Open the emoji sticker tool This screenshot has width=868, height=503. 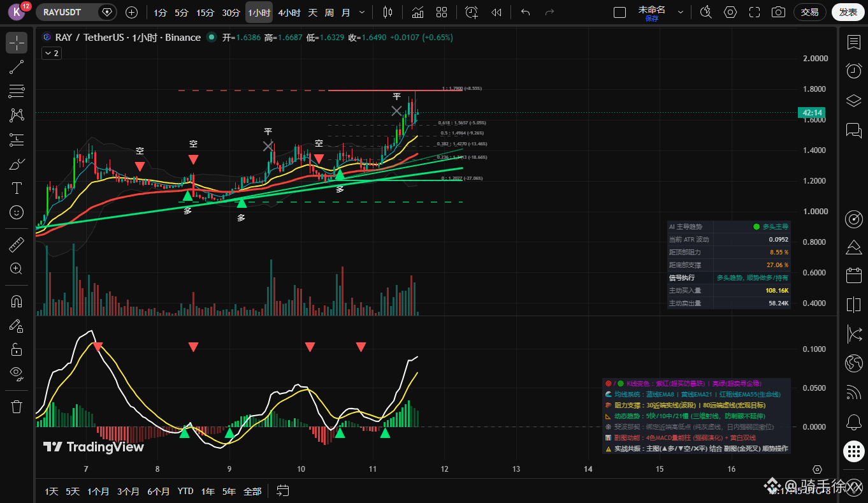17,212
